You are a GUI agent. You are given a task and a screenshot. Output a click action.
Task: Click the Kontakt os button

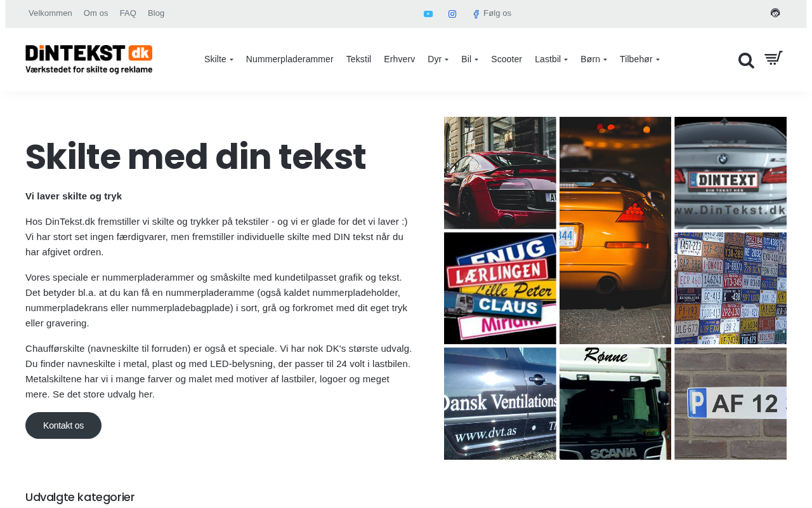(63, 425)
